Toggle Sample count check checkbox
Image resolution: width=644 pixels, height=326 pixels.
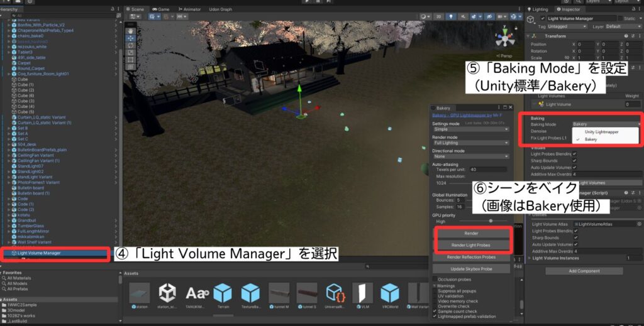click(435, 311)
